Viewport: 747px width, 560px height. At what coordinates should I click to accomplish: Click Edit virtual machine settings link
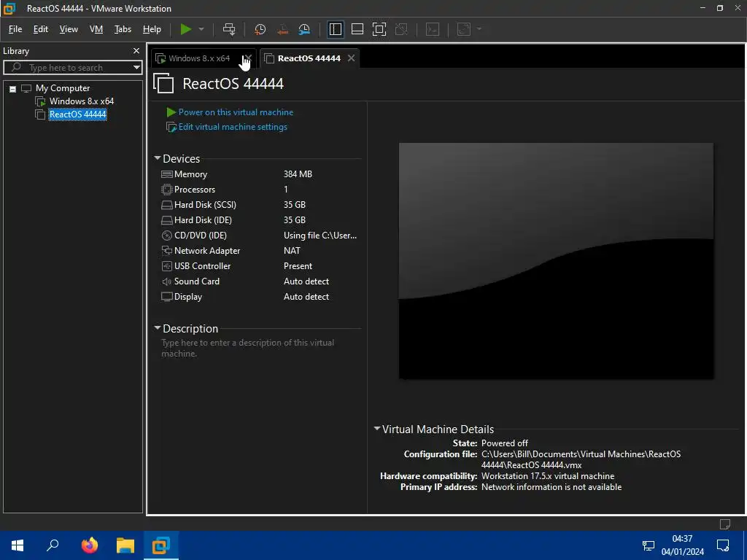click(233, 127)
